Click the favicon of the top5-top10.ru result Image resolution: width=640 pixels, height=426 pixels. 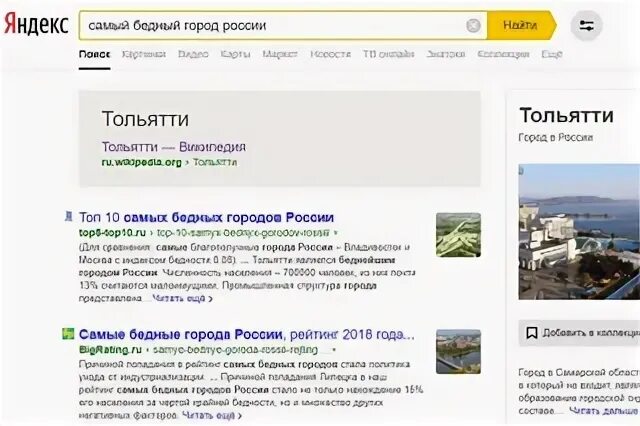pyautogui.click(x=69, y=216)
